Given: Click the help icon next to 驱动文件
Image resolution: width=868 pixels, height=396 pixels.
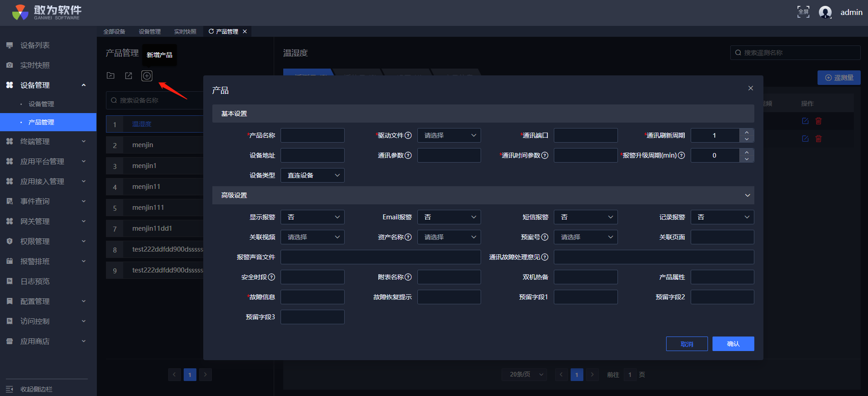Looking at the screenshot, I should tap(408, 135).
